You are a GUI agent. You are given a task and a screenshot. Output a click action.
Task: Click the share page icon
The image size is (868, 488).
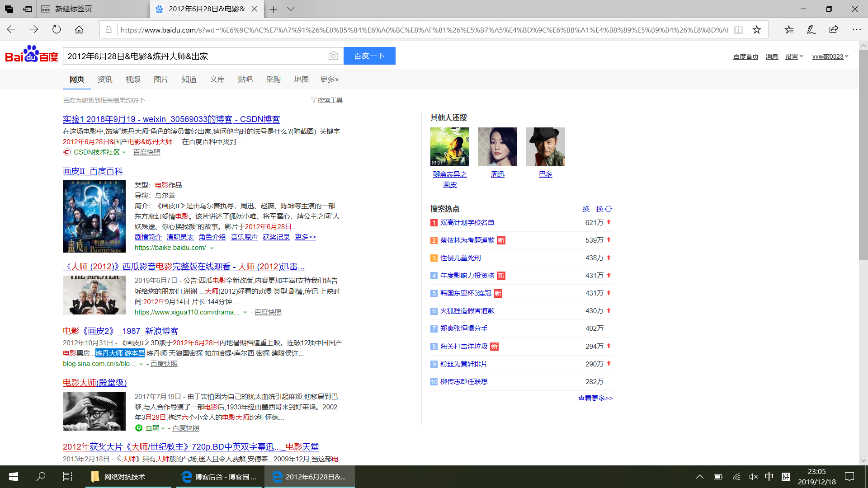tap(834, 30)
